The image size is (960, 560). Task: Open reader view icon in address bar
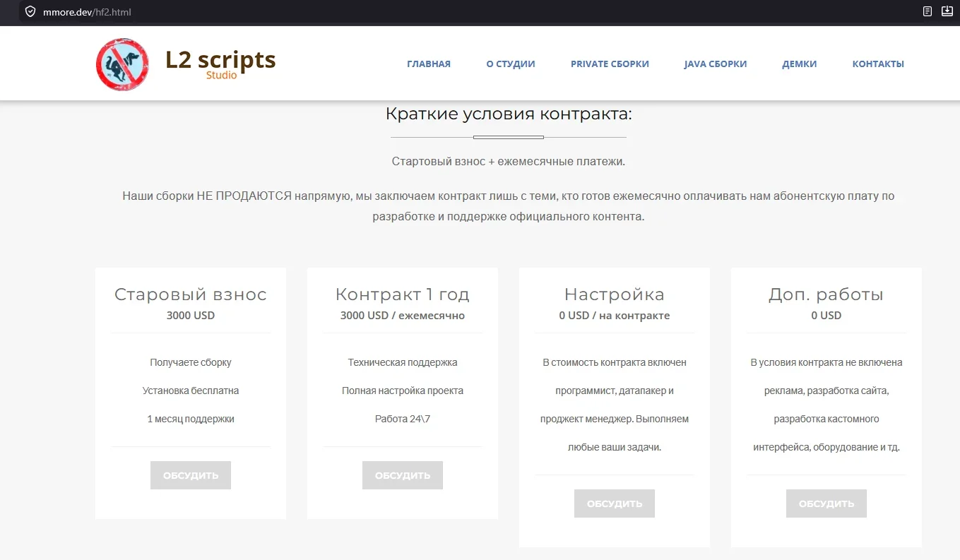928,11
